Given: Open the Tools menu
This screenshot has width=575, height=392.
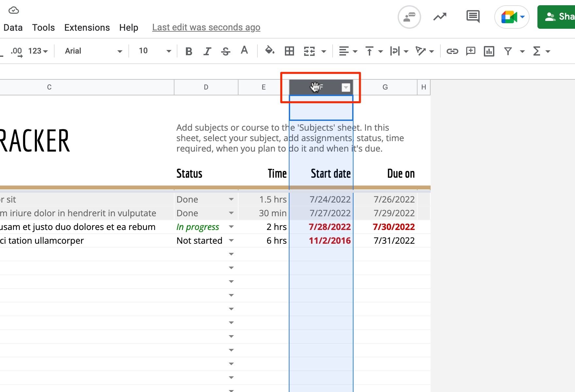Looking at the screenshot, I should [x=43, y=27].
